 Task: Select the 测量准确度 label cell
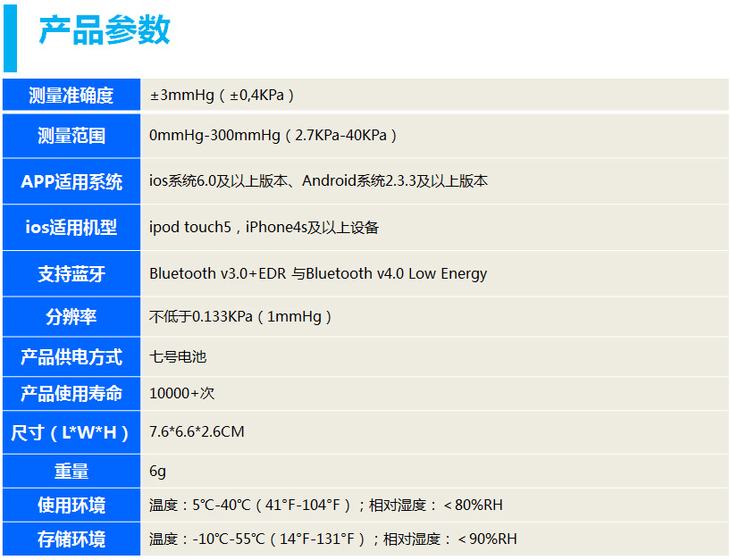point(71,96)
